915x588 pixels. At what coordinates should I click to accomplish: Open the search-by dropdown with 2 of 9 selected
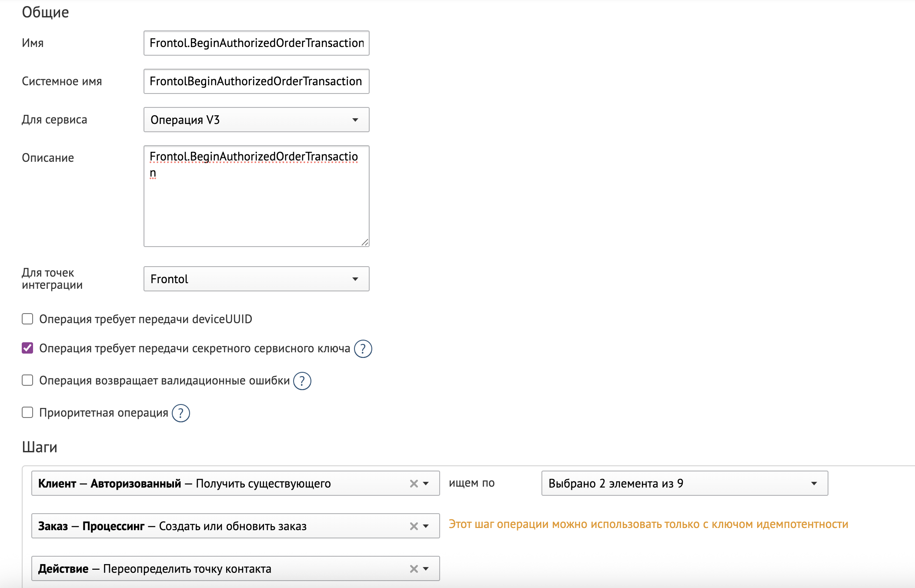pos(684,483)
